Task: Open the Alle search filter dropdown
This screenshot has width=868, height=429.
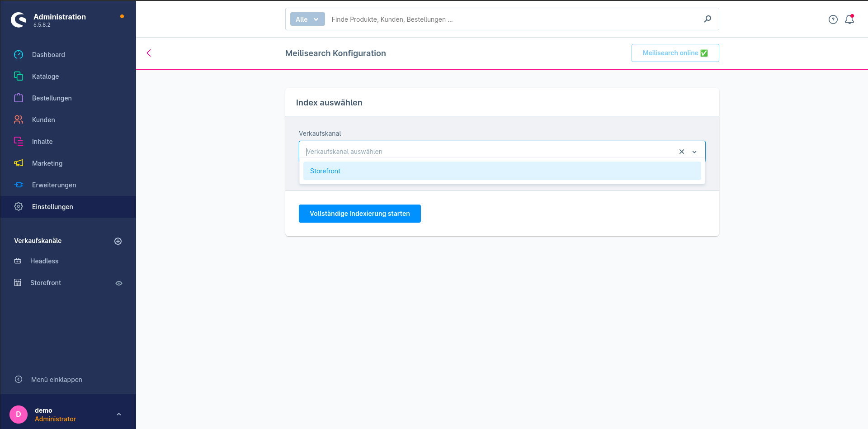Action: [307, 19]
